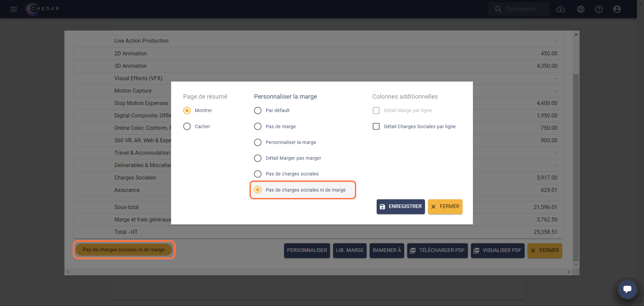
Task: Open the user account icon
Action: (617, 9)
